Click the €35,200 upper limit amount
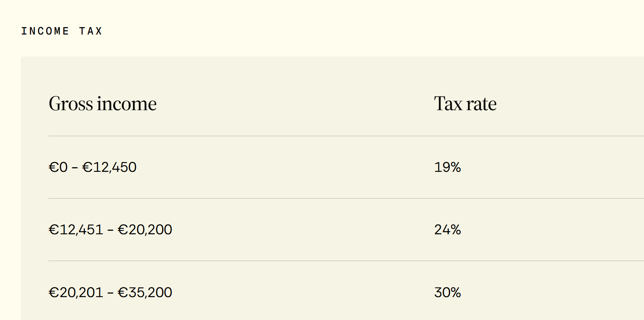This screenshot has width=644, height=320. (145, 292)
